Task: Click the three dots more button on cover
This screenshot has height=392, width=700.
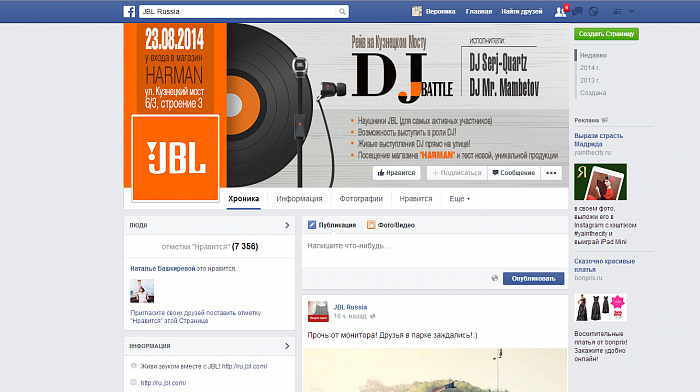Action: (551, 173)
